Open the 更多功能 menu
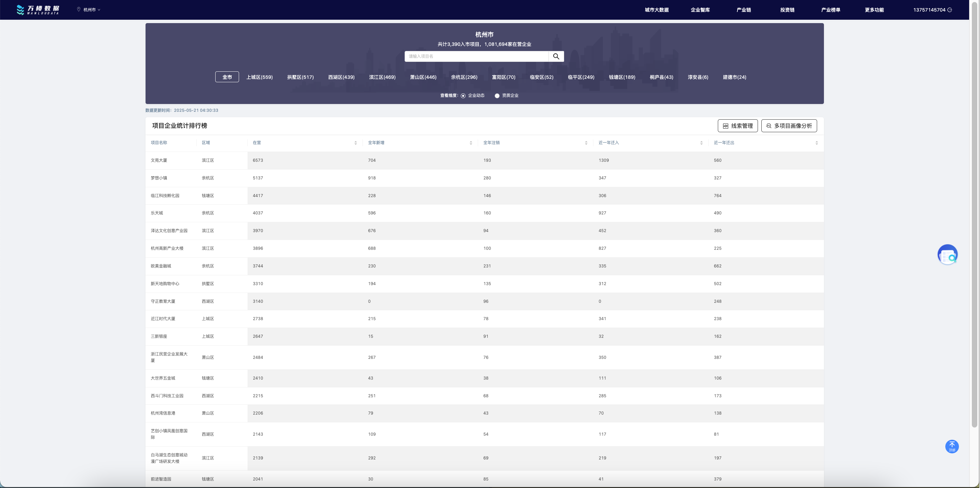 (874, 10)
